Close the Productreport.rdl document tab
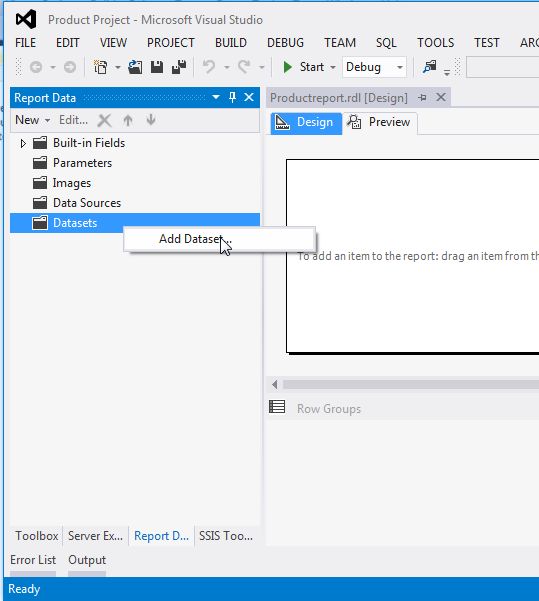This screenshot has width=539, height=601. point(441,97)
